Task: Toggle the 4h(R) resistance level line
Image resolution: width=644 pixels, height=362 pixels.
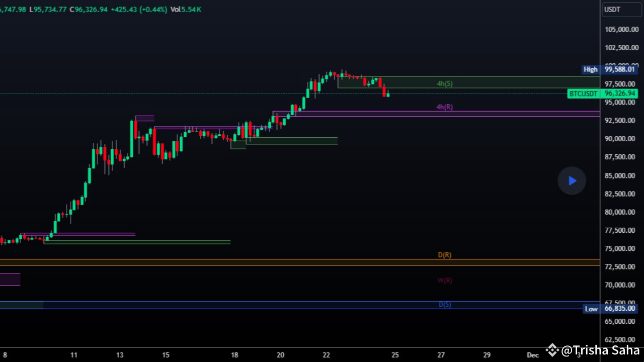Action: [444, 107]
